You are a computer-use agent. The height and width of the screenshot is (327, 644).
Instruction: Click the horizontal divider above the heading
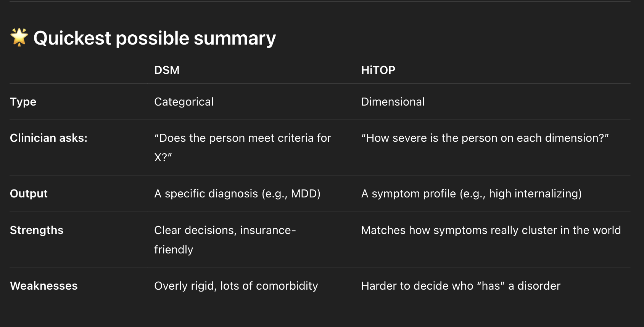click(320, 2)
